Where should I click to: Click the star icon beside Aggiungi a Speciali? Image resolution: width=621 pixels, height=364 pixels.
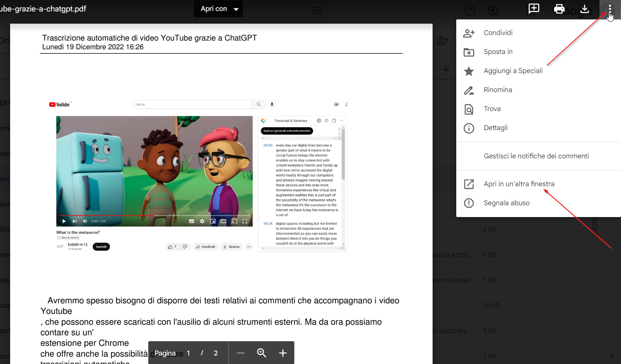point(469,71)
